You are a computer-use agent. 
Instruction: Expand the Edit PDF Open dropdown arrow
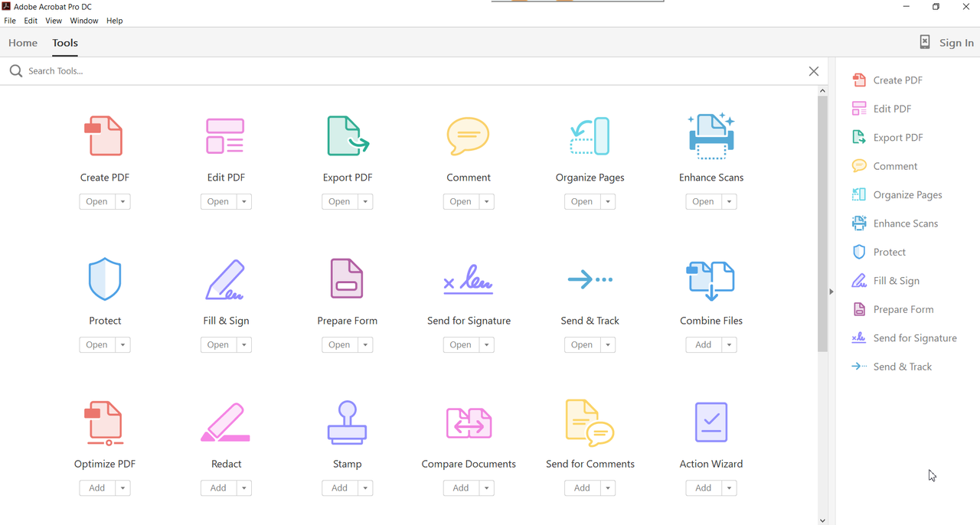pyautogui.click(x=244, y=202)
